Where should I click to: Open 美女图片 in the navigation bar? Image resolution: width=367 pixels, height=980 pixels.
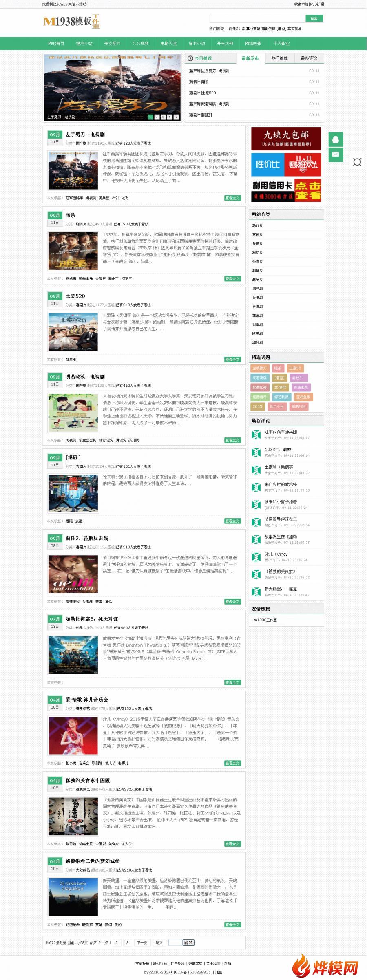coord(113,44)
